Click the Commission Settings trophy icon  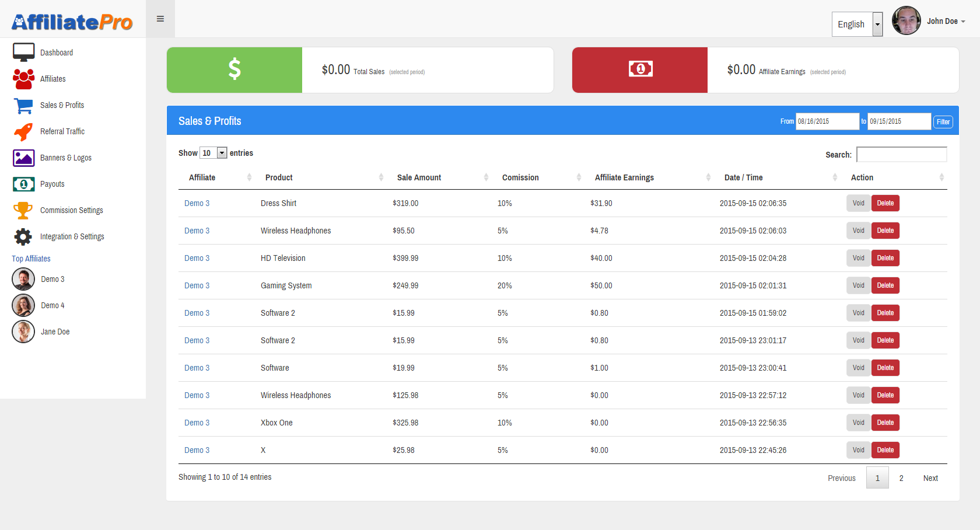click(x=23, y=210)
